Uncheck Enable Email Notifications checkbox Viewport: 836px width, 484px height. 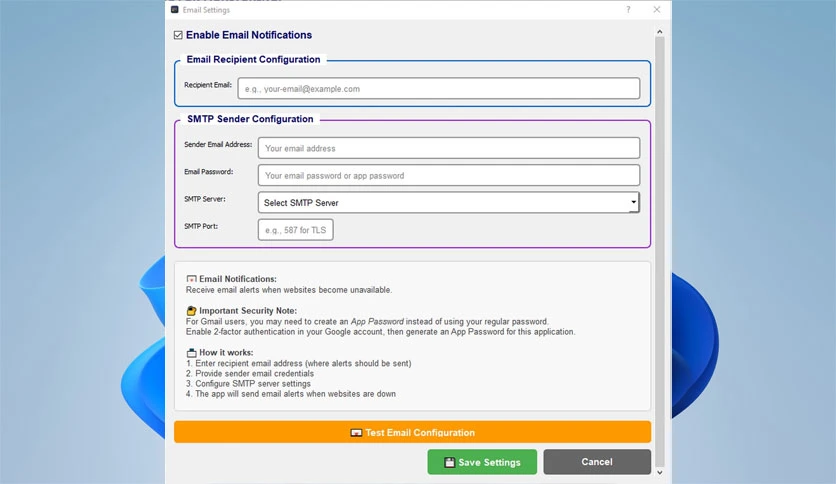(178, 35)
